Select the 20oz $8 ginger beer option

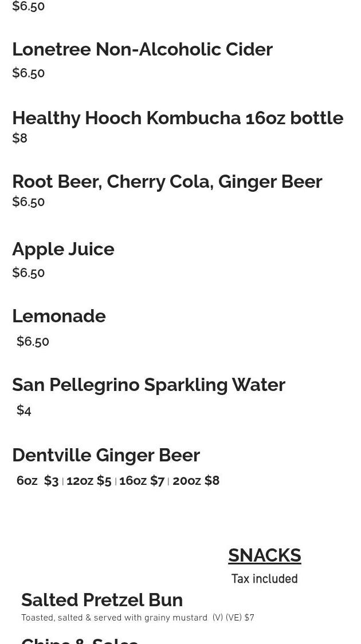196,480
